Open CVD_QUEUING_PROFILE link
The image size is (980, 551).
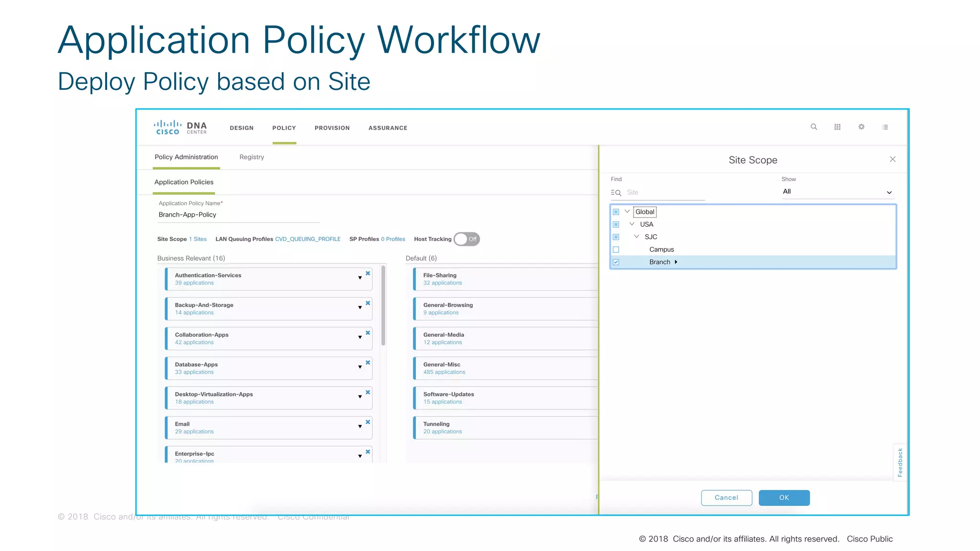pos(308,239)
